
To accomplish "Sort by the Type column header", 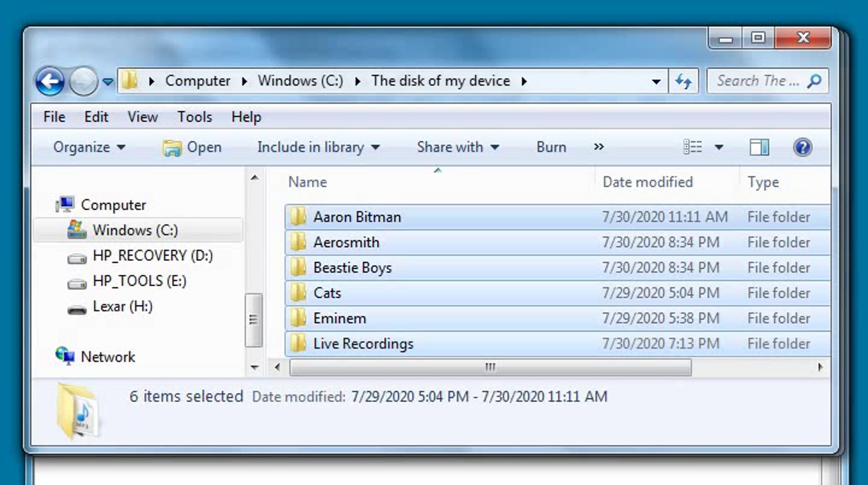I will pyautogui.click(x=786, y=182).
